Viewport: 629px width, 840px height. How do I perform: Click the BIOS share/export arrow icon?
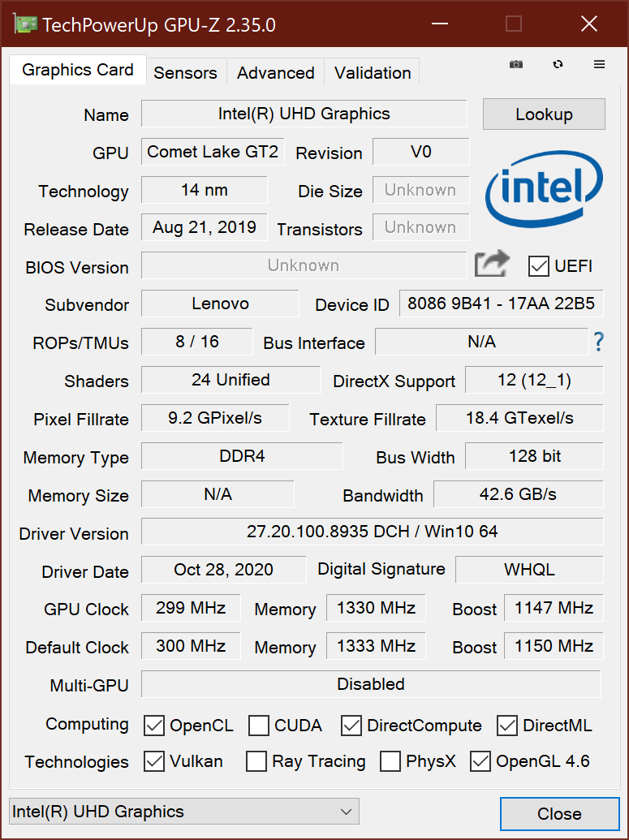[x=492, y=264]
